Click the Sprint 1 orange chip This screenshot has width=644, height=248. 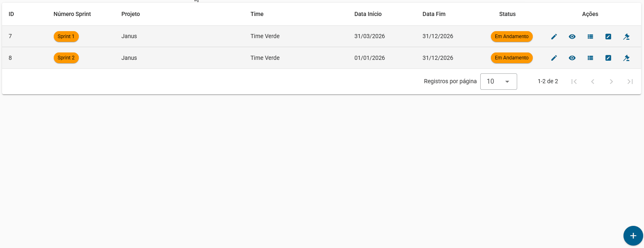click(x=66, y=36)
